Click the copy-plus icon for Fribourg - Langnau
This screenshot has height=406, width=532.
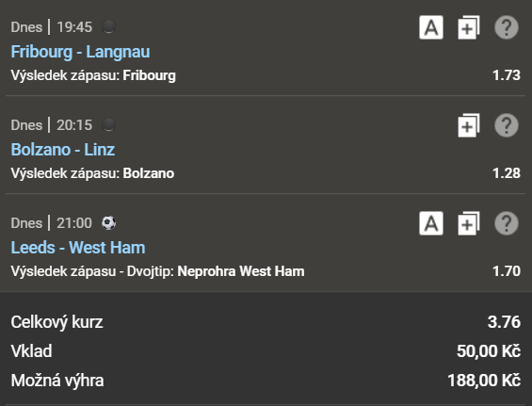tap(469, 27)
